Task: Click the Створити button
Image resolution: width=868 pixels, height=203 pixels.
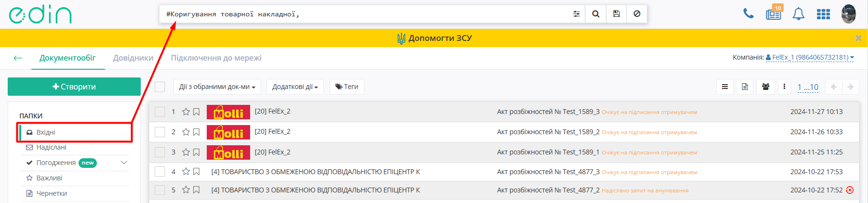Action: point(74,87)
